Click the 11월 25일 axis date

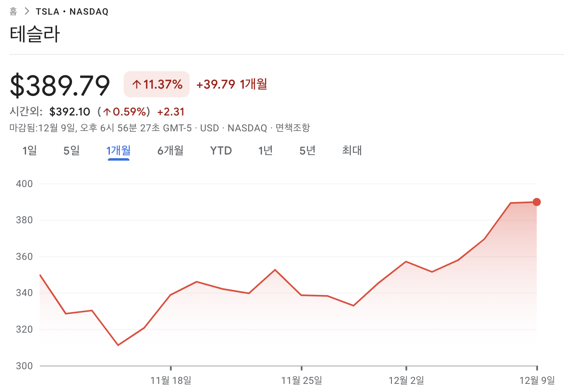302,381
